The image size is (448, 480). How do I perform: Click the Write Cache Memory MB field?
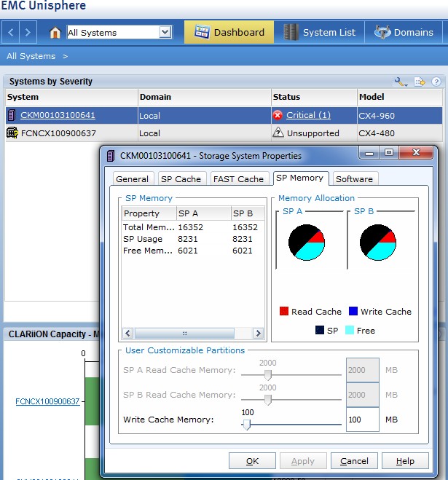pos(363,420)
